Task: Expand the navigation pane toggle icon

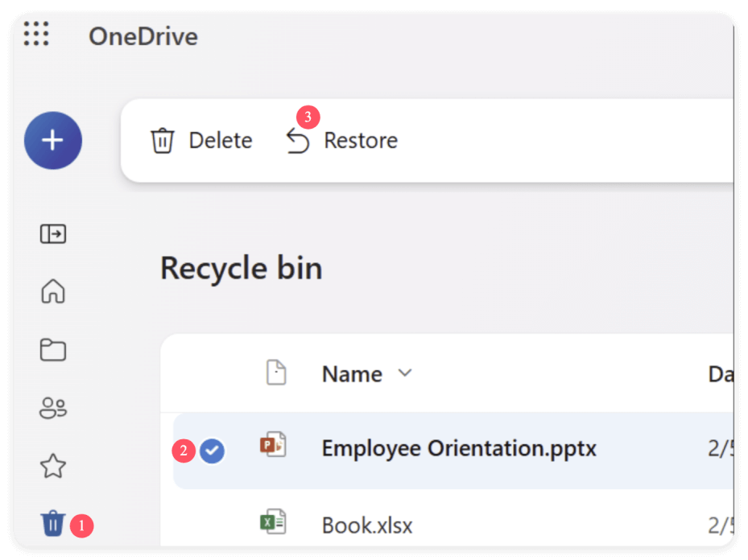Action: tap(52, 234)
